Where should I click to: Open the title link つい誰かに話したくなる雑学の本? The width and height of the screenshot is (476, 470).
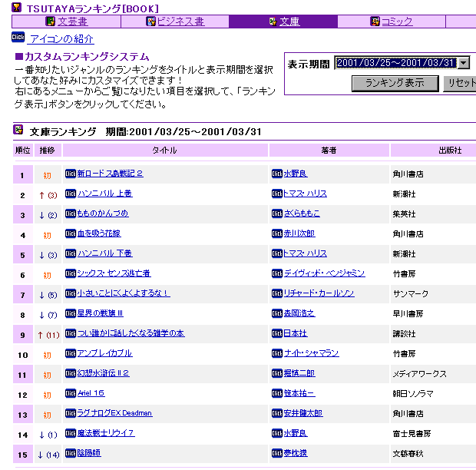click(x=131, y=333)
